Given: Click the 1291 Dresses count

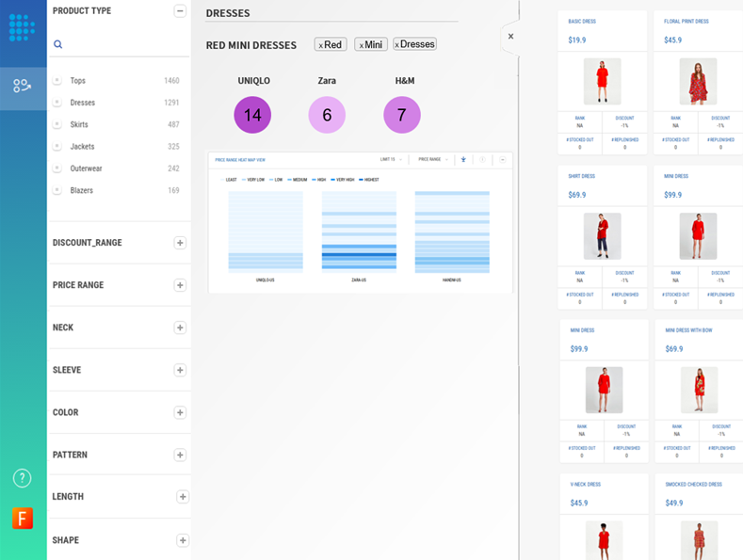Looking at the screenshot, I should coord(171,103).
